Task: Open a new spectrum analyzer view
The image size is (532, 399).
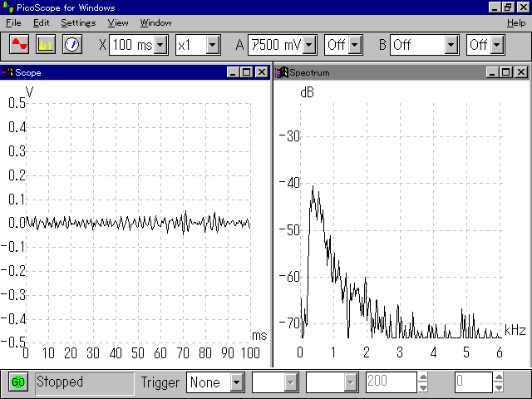Action: (45, 44)
